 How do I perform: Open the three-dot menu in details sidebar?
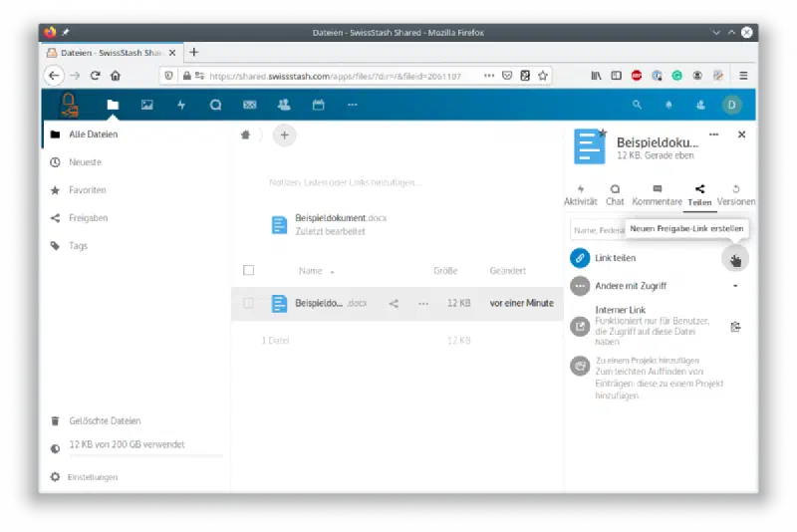tap(713, 134)
